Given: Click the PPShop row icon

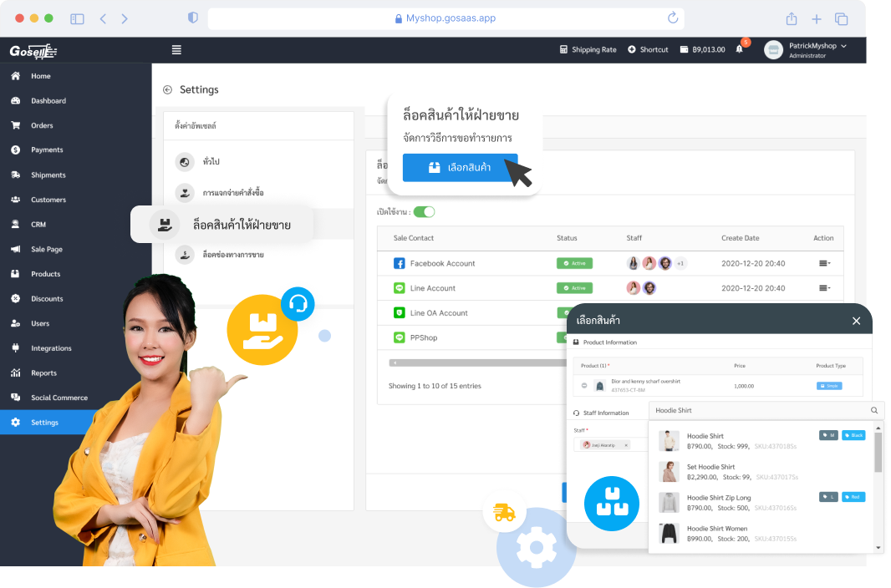Looking at the screenshot, I should [400, 337].
